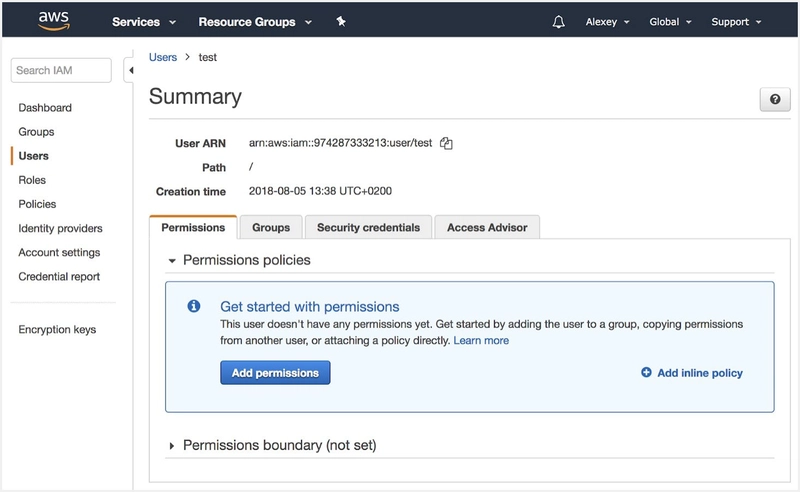This screenshot has height=492, width=800.
Task: Open the Global region dropdown
Action: (670, 22)
